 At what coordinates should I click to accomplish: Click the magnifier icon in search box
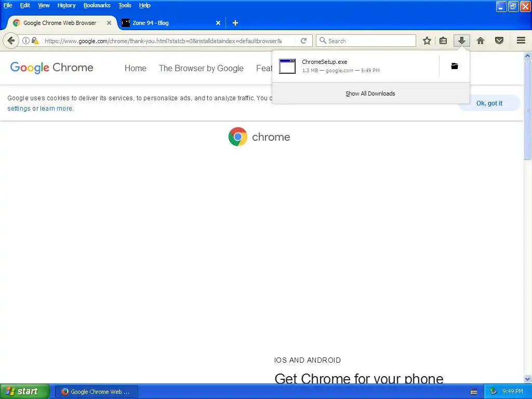pos(323,41)
